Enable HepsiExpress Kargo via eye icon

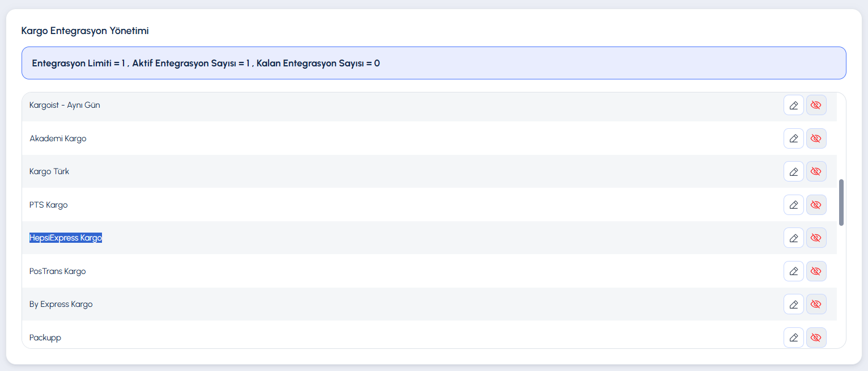[x=816, y=238]
